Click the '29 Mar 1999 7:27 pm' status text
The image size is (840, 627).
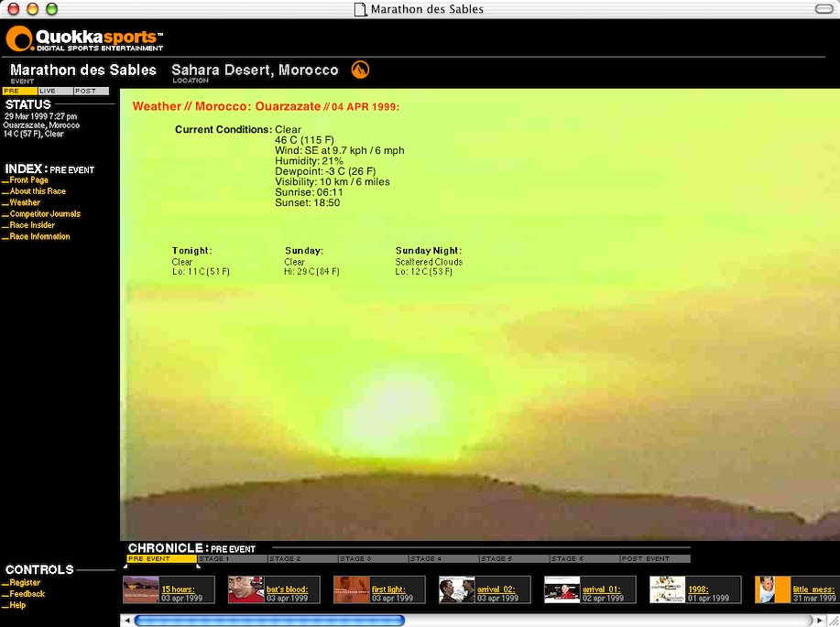(40, 116)
